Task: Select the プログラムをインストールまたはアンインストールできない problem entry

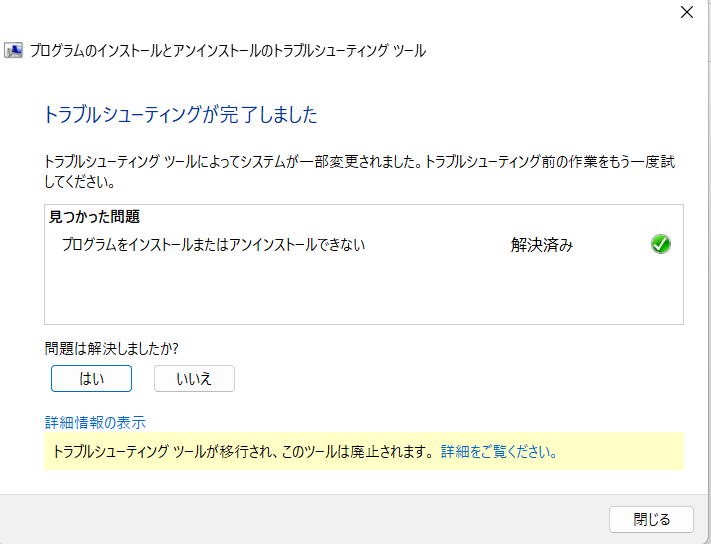Action: (x=213, y=244)
